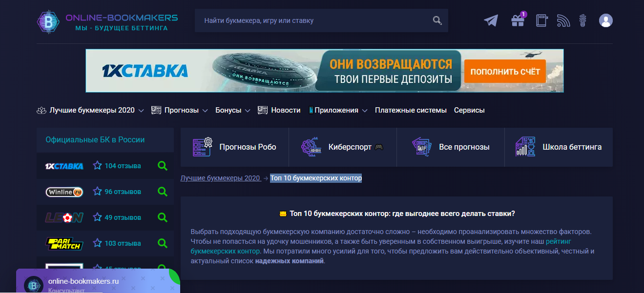Viewport: 644px width, 293px height.
Task: Click the green magnifier in the Leon row
Action: pos(163,217)
